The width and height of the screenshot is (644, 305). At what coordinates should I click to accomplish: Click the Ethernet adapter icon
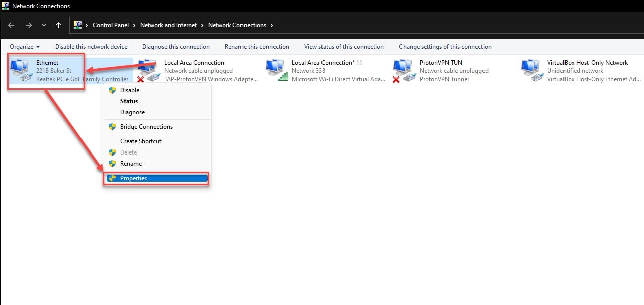(22, 71)
